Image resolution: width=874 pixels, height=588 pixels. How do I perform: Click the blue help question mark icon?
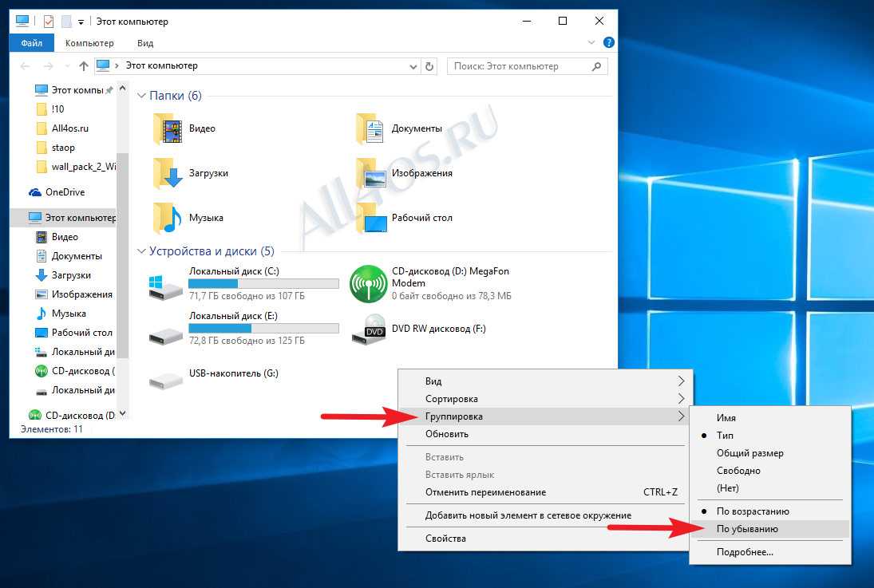[608, 42]
